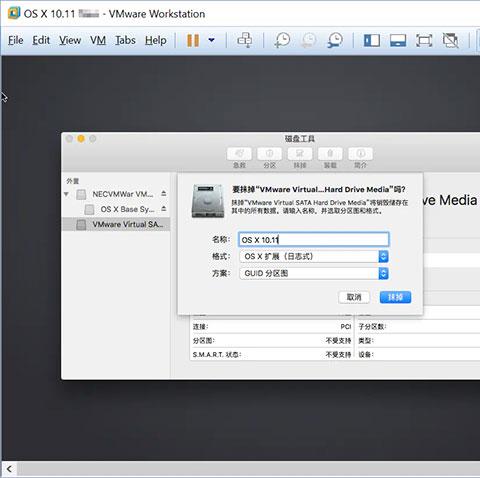Open the power options dropdown arrow
Image resolution: width=480 pixels, height=478 pixels.
[211, 40]
